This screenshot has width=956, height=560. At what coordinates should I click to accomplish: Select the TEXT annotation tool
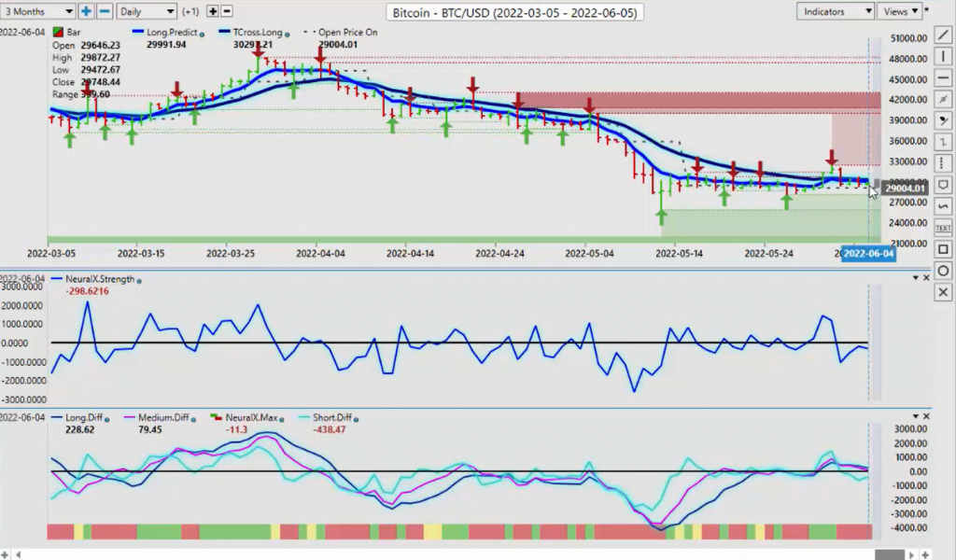click(x=943, y=228)
